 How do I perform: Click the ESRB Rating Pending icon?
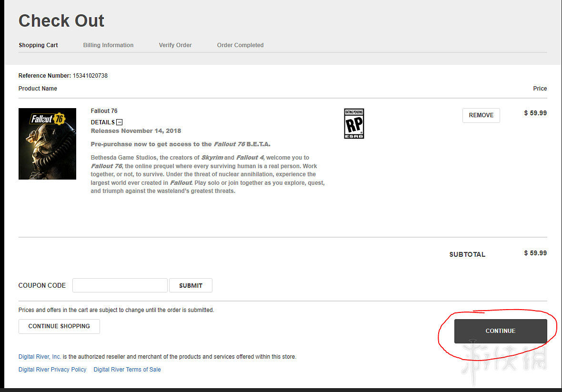354,123
